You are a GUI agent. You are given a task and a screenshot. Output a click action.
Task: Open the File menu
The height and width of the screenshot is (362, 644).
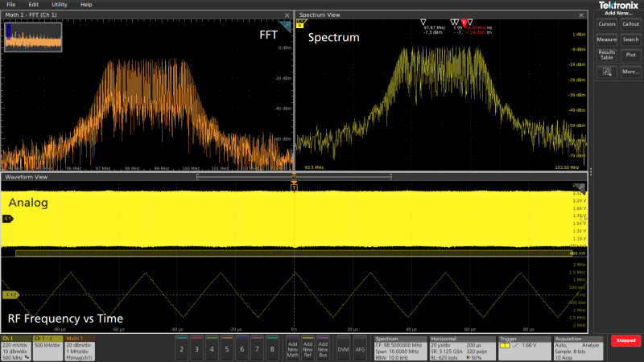tap(11, 5)
